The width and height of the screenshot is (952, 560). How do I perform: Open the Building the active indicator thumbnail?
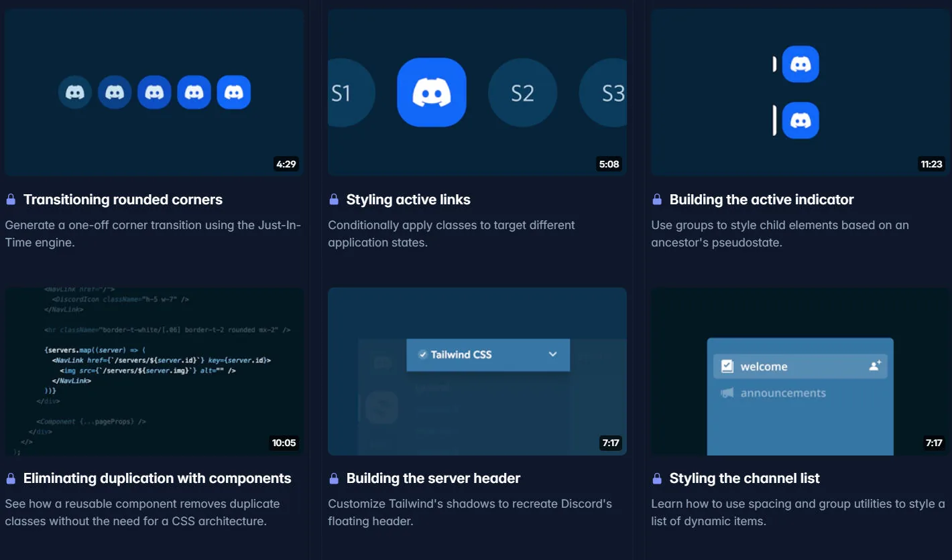[x=800, y=92]
